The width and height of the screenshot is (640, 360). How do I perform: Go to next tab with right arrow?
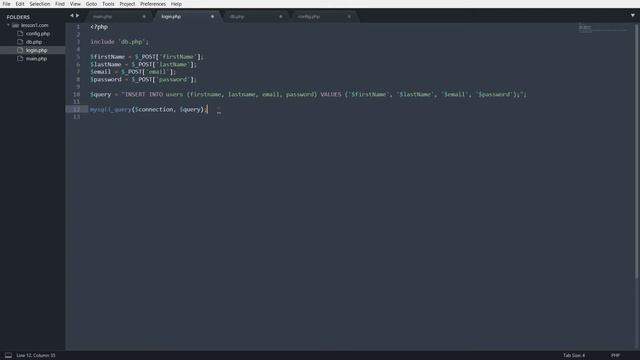[x=78, y=16]
